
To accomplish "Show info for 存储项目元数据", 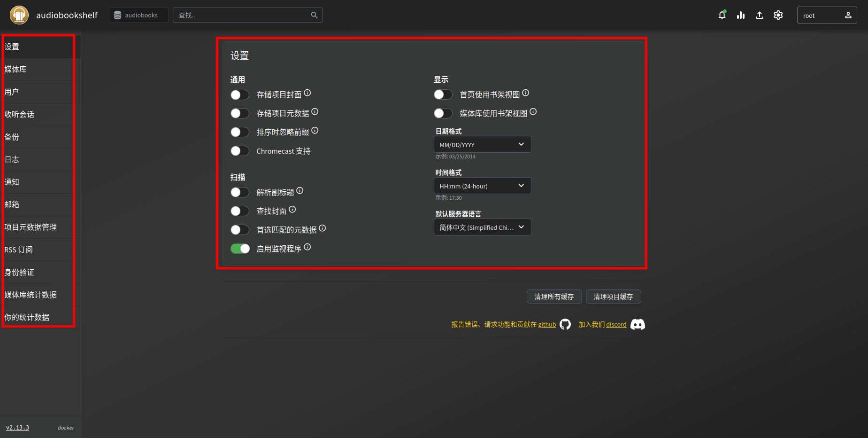I will point(315,111).
